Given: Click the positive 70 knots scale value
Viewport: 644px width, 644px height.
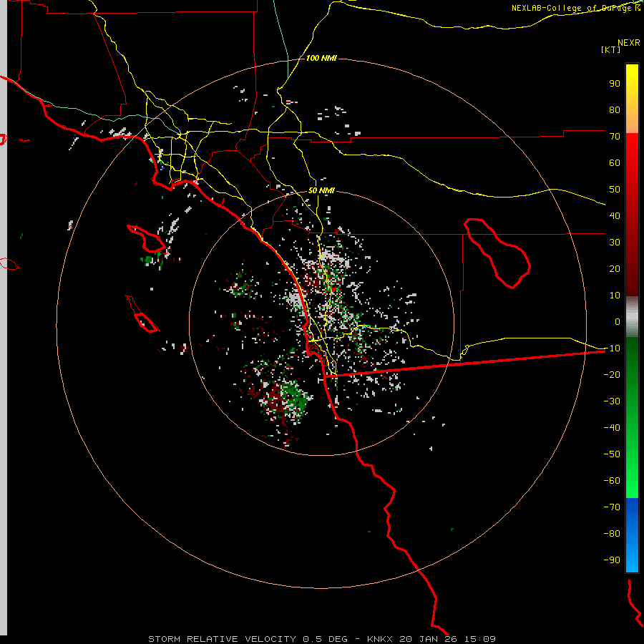Looking at the screenshot, I should (x=615, y=137).
